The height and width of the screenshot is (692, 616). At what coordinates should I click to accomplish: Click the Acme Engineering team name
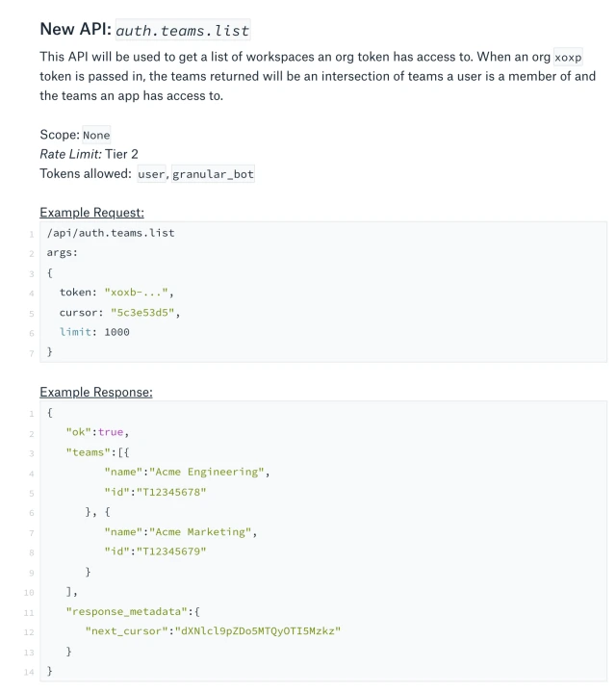[x=207, y=472]
